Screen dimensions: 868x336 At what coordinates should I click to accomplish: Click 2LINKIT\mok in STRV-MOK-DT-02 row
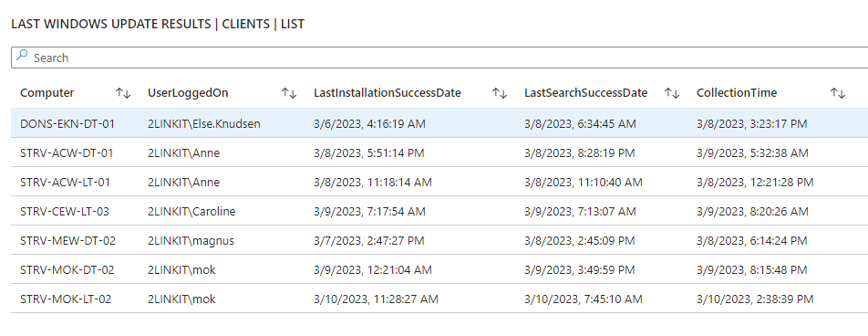pyautogui.click(x=181, y=270)
